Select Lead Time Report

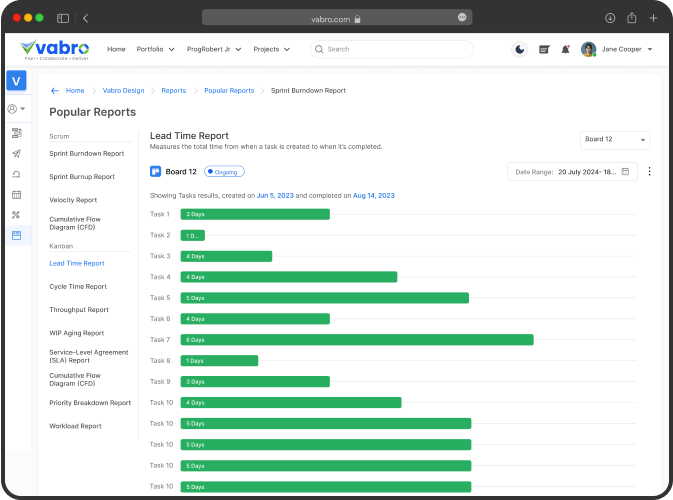point(77,264)
